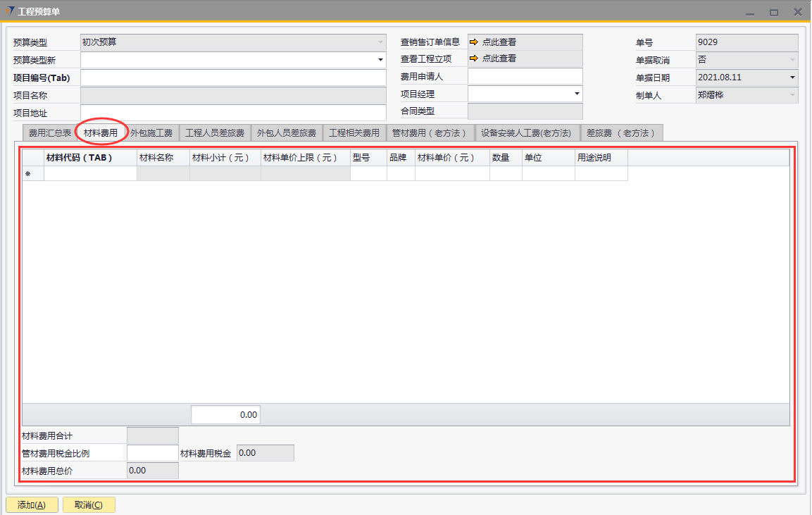Click the orange arrow beside 查销售订单信息
Viewport: 812px width, 515px height.
click(474, 42)
